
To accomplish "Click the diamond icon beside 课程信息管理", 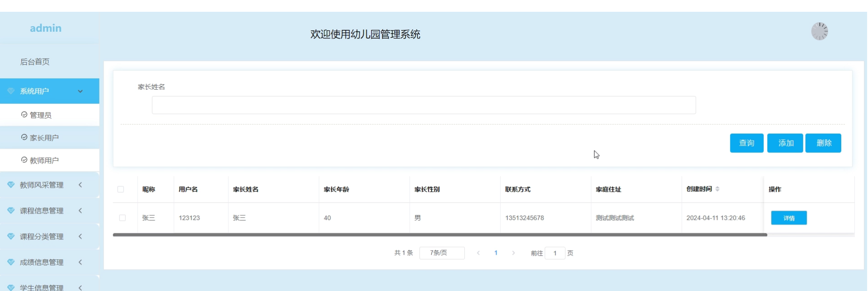I will (11, 211).
